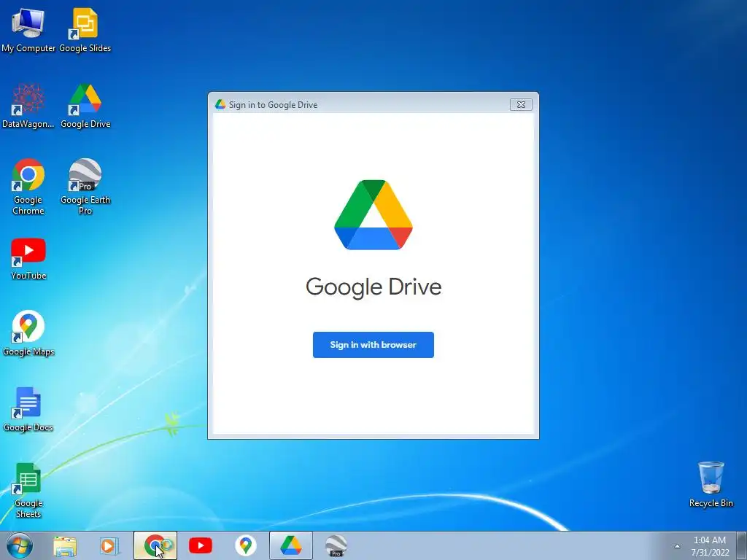This screenshot has width=747, height=560.
Task: Select the Google Docs desktop shortcut
Action: [x=28, y=410]
